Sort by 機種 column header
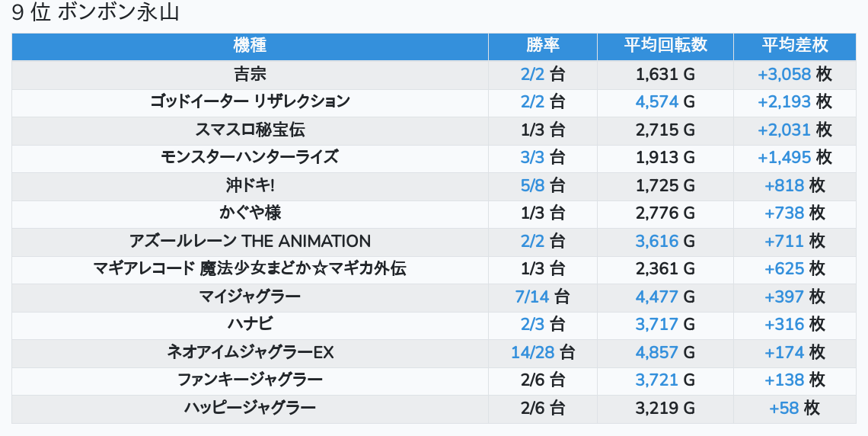868x436 pixels. pos(250,46)
